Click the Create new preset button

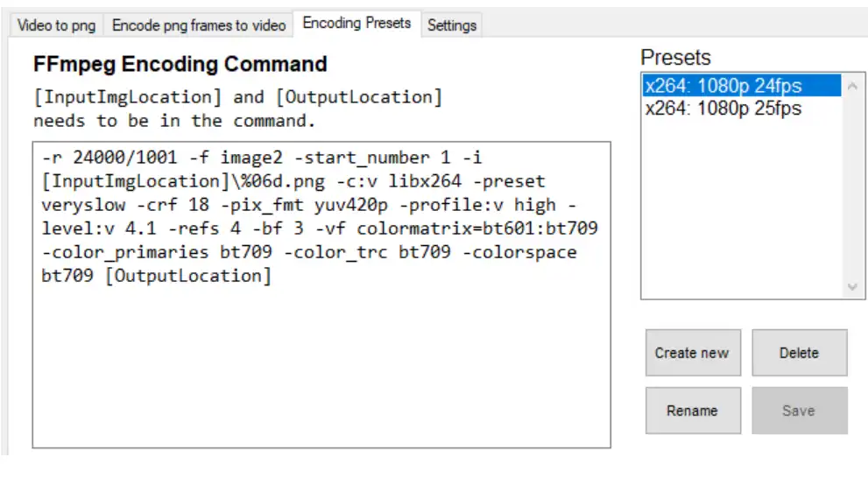click(x=693, y=353)
